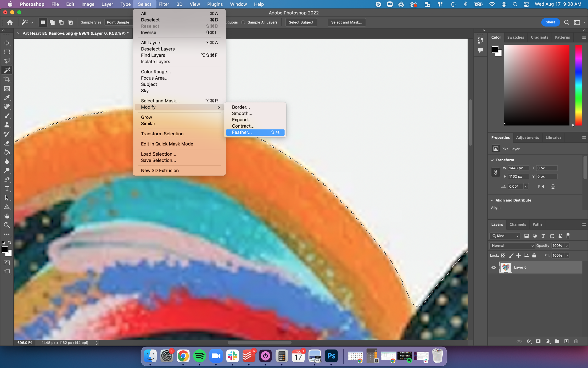Click the blue Share button
588x368 pixels.
(x=550, y=22)
